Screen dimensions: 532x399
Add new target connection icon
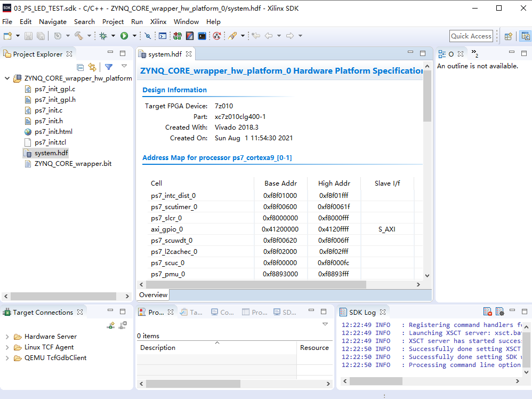pyautogui.click(x=110, y=325)
